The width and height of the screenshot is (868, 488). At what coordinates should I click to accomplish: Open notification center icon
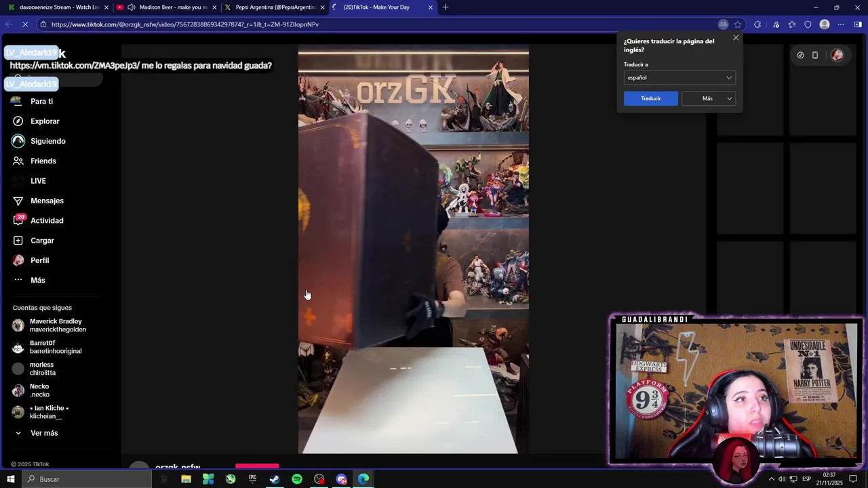(853, 479)
